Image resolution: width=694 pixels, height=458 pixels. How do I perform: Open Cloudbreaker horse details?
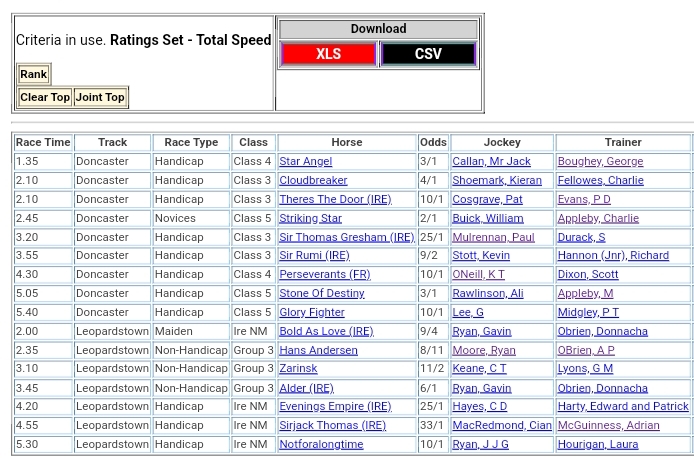[313, 181]
